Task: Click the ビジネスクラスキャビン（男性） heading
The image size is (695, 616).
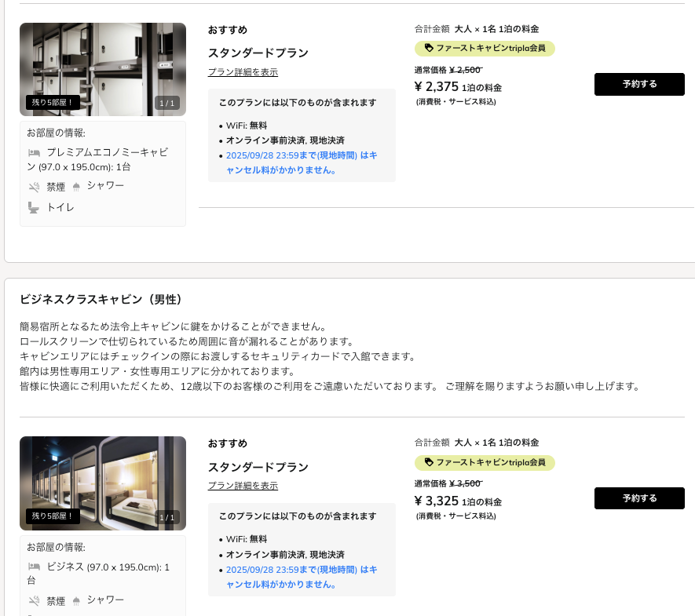Action: pos(101,300)
